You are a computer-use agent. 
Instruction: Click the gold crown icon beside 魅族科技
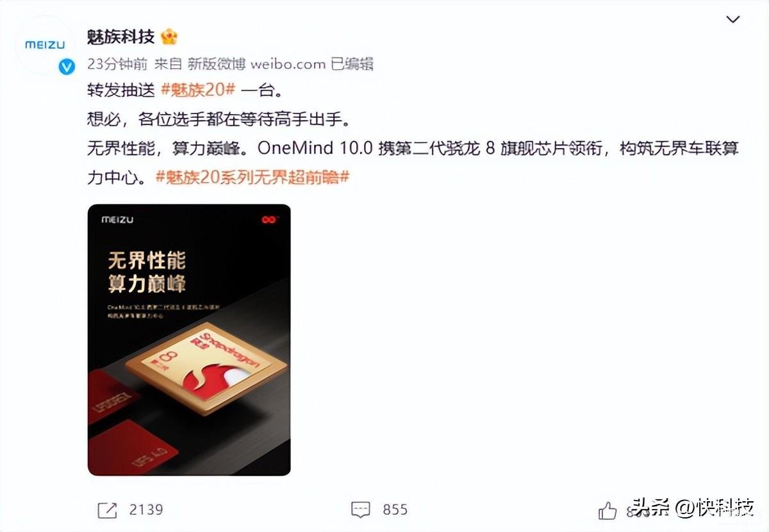click(x=169, y=37)
